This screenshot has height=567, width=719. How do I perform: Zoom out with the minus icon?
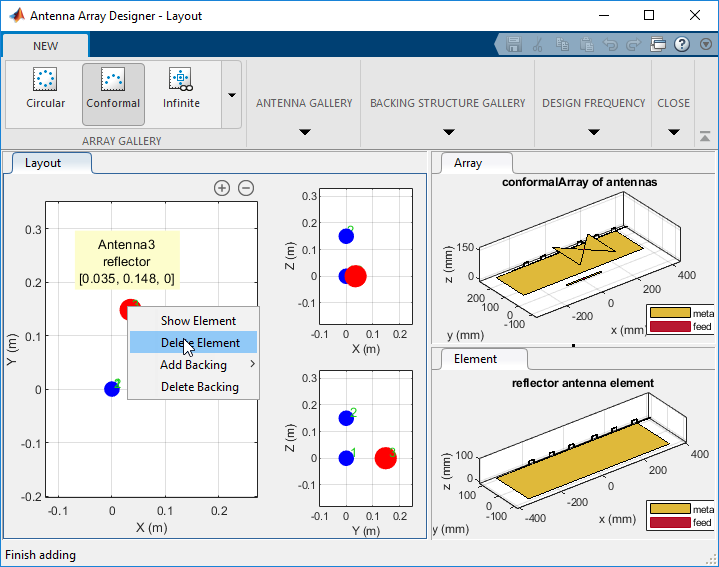point(246,188)
